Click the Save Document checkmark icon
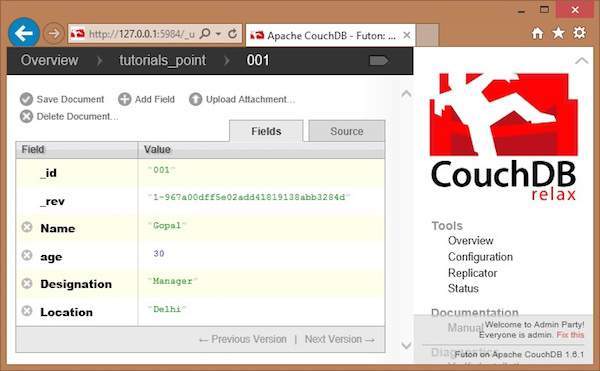The image size is (600, 371). click(26, 99)
